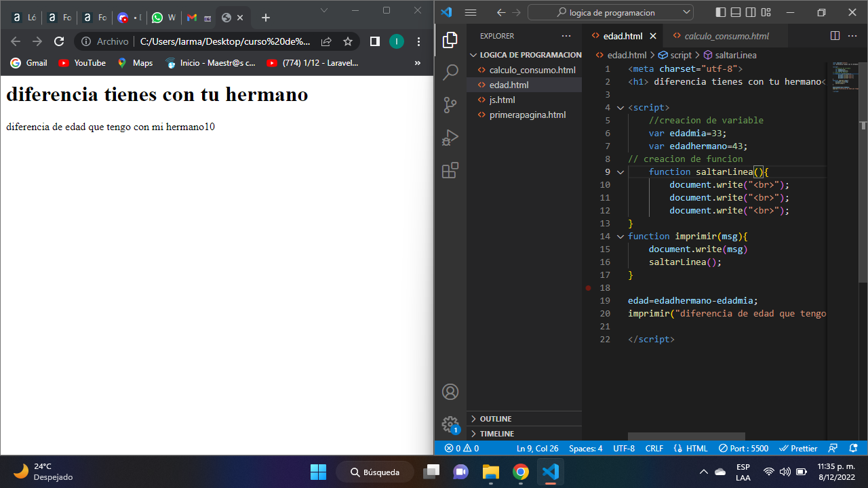
Task: Open the Extensions view
Action: click(450, 171)
